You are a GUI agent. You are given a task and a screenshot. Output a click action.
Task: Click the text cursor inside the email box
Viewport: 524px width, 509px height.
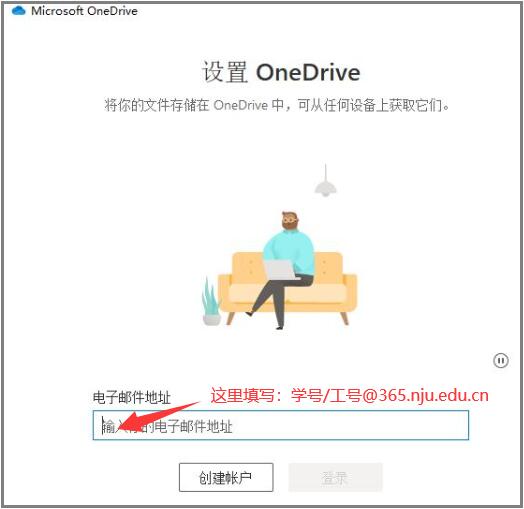pos(103,425)
